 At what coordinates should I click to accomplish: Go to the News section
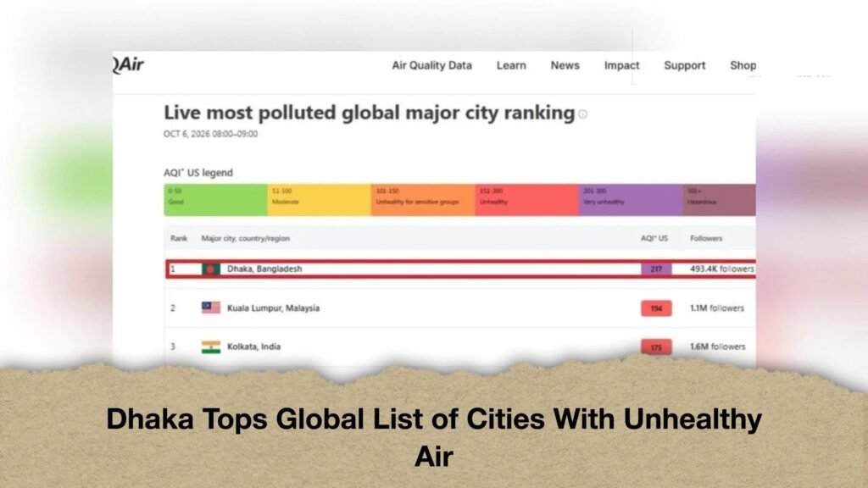click(x=565, y=65)
